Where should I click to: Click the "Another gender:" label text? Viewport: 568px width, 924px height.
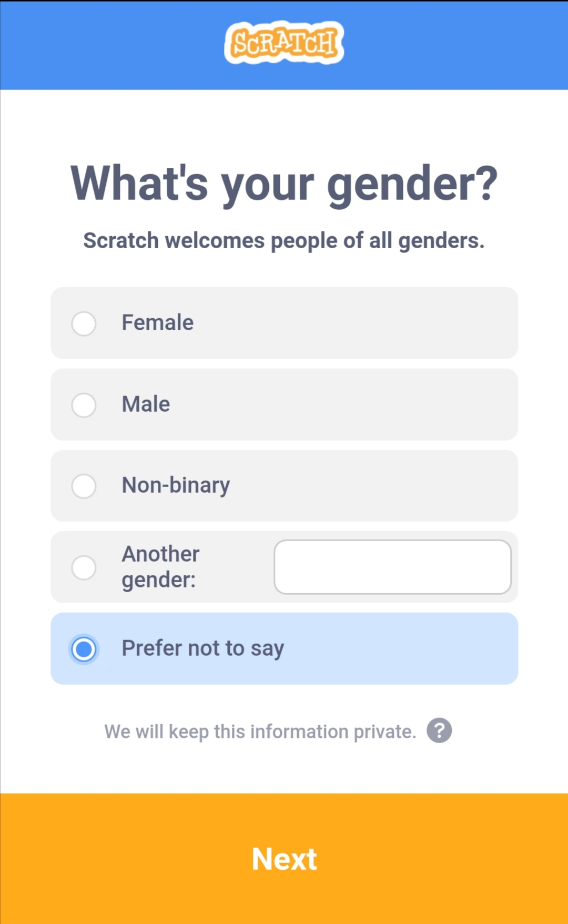160,566
